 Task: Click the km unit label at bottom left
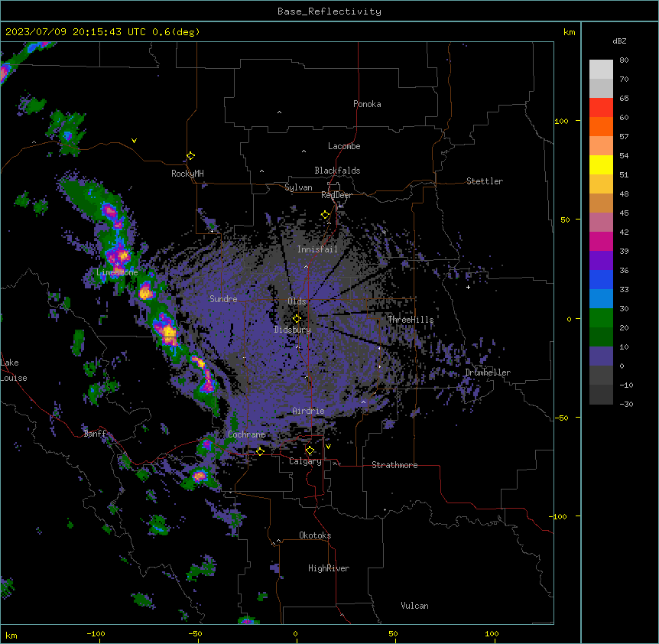(x=11, y=636)
